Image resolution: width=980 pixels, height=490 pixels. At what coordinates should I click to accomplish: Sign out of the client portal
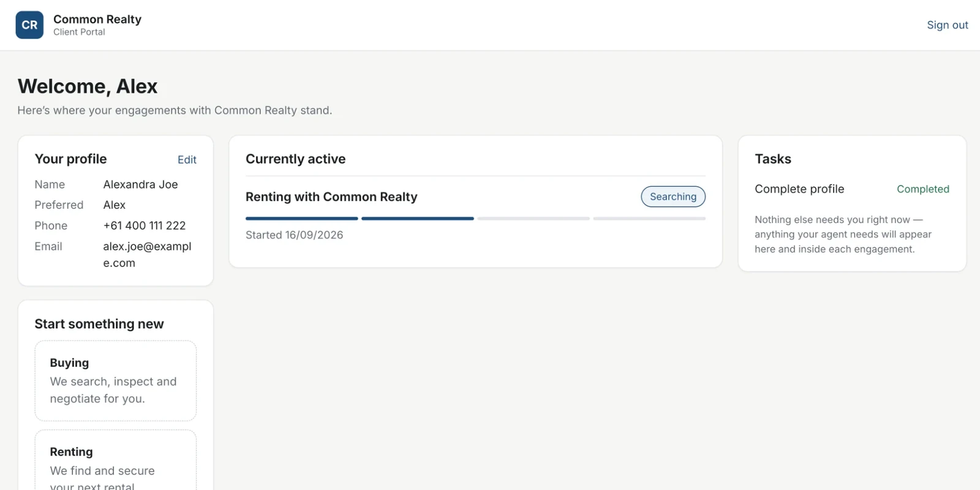click(x=947, y=25)
